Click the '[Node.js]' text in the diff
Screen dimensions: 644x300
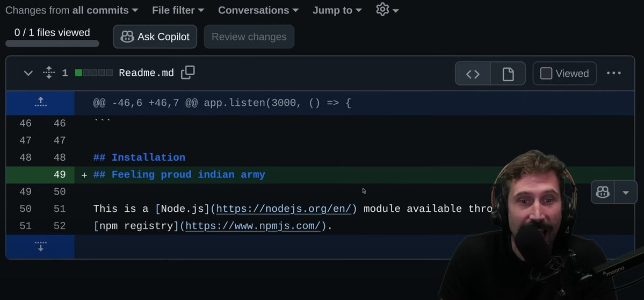(x=183, y=209)
